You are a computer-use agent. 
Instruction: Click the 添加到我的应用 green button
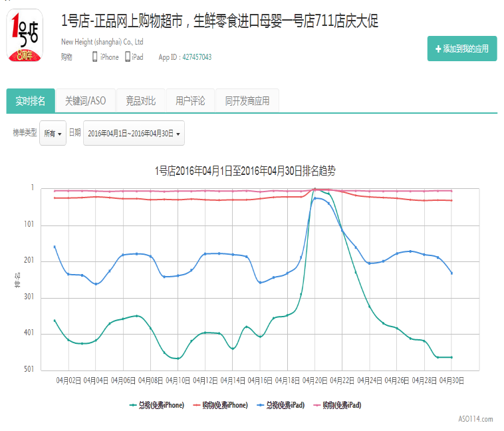[462, 49]
